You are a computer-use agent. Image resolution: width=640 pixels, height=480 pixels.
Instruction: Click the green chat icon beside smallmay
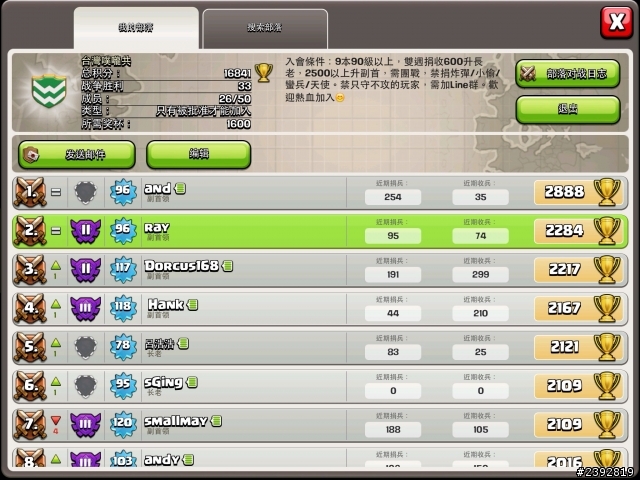[x=217, y=421]
